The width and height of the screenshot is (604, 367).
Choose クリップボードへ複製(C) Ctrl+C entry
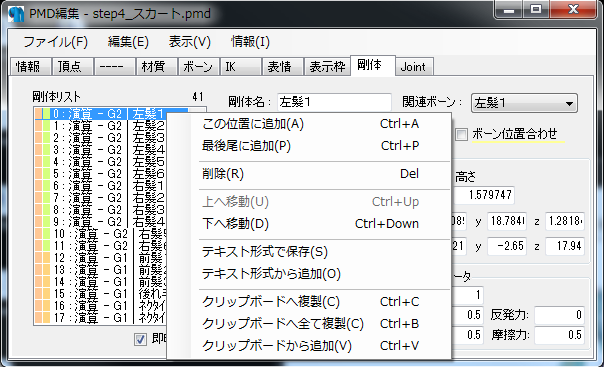coord(309,302)
